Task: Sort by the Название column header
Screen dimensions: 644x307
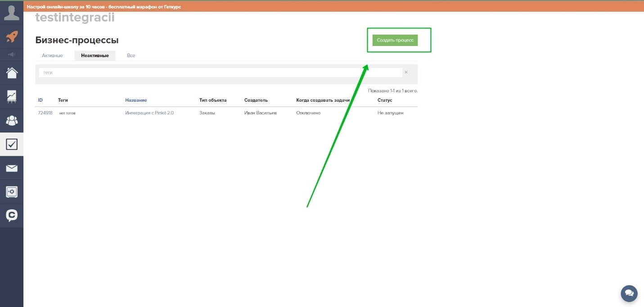Action: click(136, 100)
